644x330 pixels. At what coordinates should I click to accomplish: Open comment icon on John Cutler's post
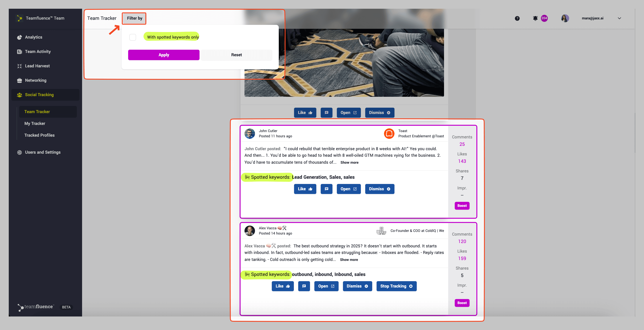326,189
